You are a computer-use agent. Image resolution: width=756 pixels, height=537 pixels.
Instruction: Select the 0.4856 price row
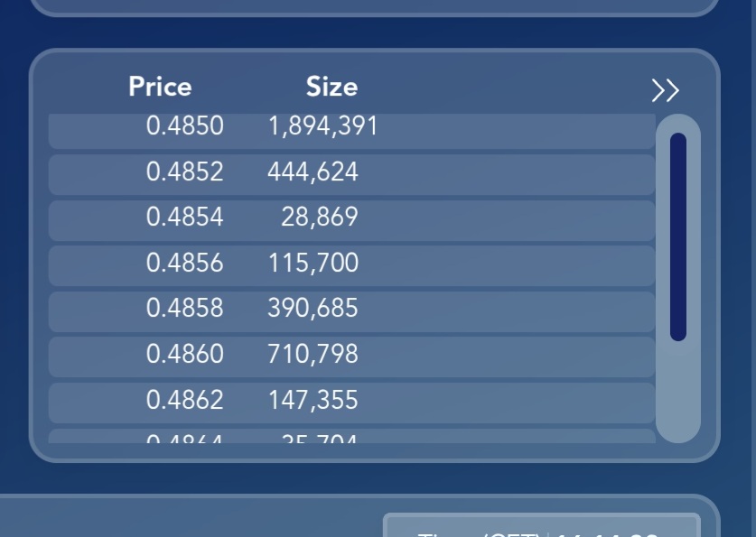352,266
